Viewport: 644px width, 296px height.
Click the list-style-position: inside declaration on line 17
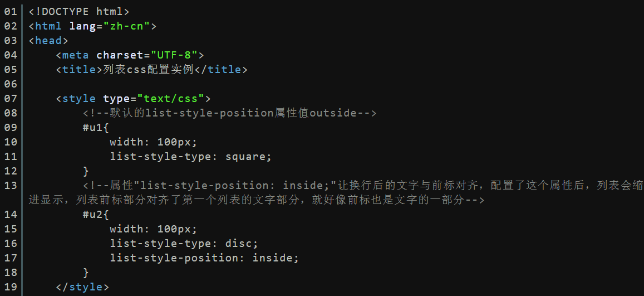point(204,258)
